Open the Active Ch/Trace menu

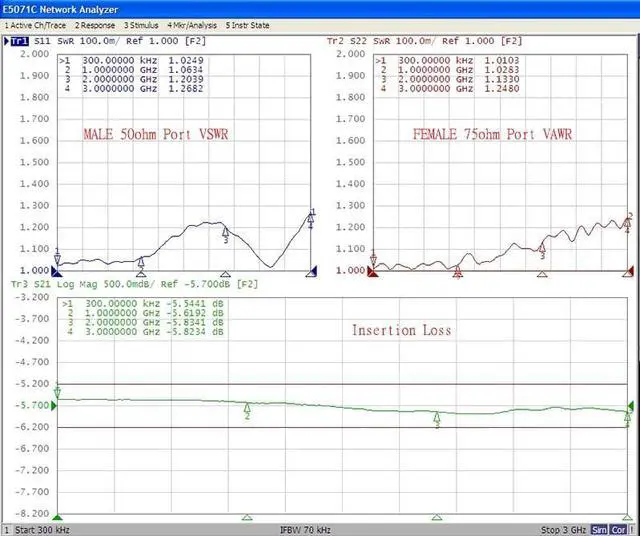[x=35, y=24]
